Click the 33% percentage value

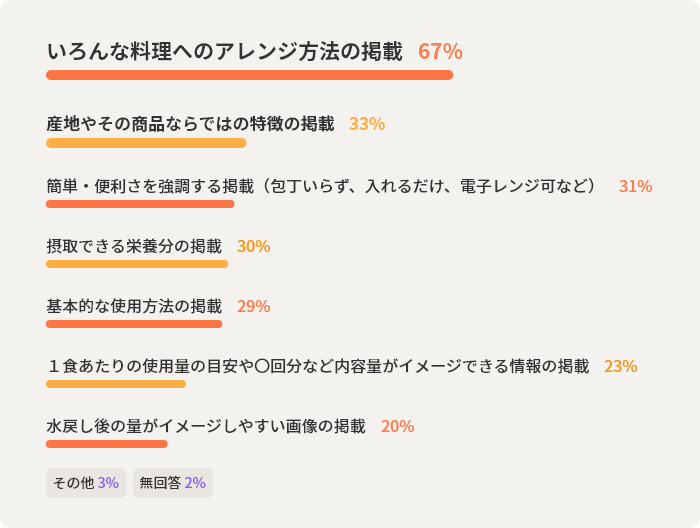(367, 124)
